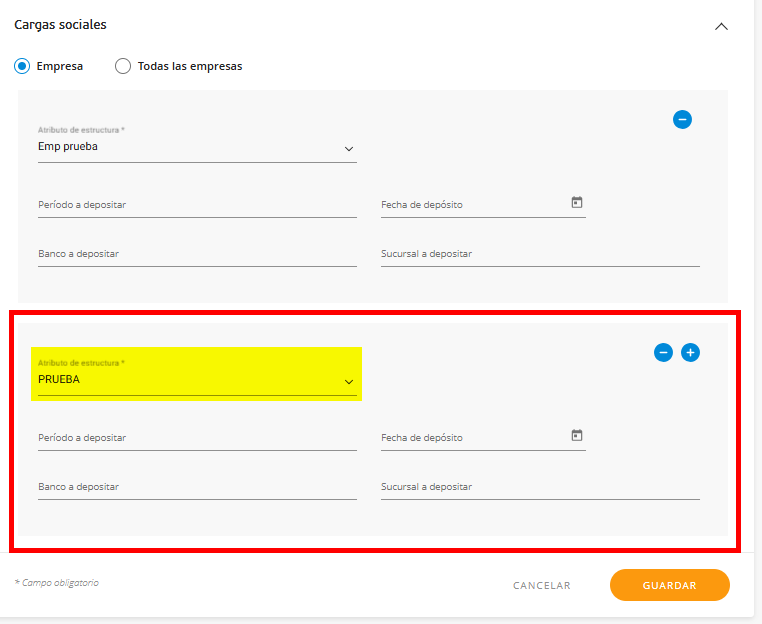Focus first Sucursal a depositar field
The image size is (762, 624).
click(x=540, y=254)
